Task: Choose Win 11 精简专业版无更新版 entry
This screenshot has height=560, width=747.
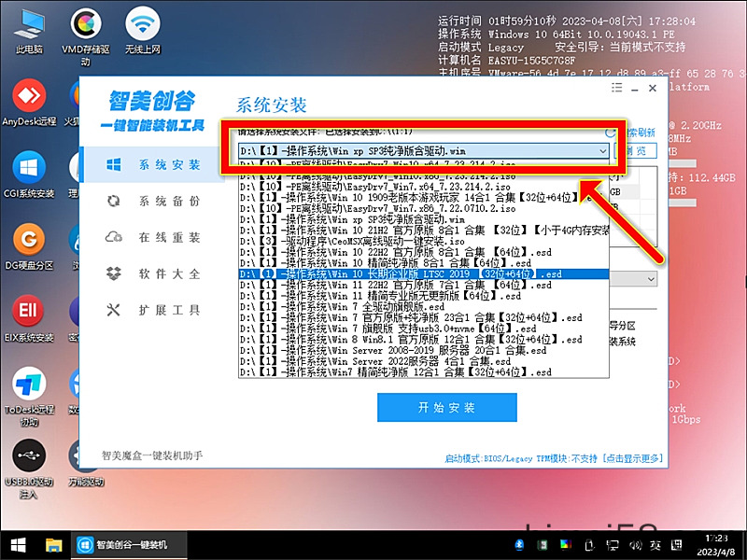Action: 424,296
